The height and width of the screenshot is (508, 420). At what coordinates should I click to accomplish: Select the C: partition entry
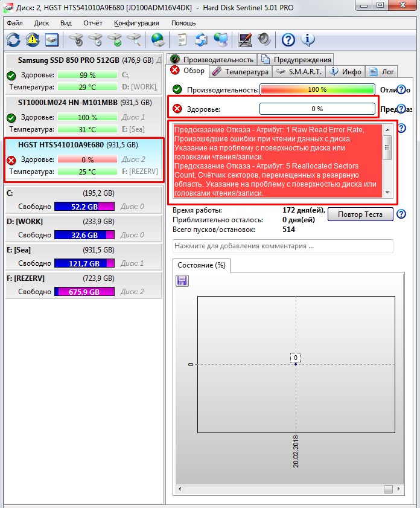(83, 199)
